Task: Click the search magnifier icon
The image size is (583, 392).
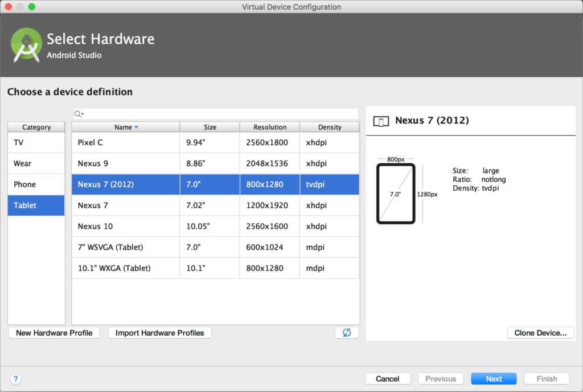Action: pyautogui.click(x=79, y=114)
